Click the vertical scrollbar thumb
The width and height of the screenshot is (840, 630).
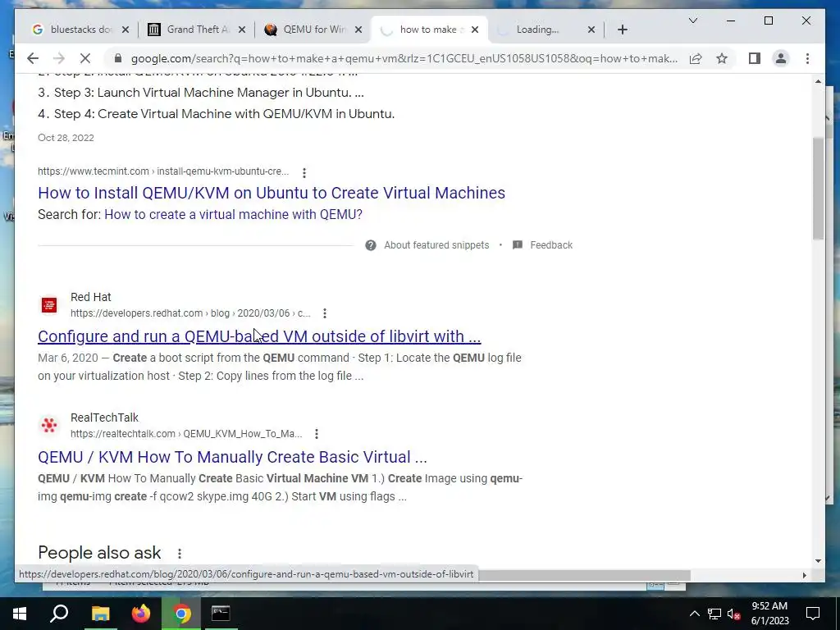tap(818, 188)
